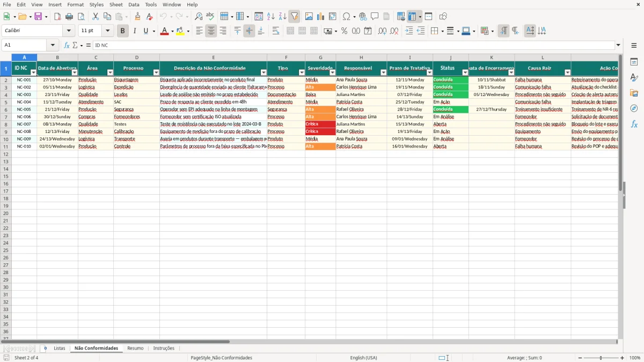
Task: Switch to the Listas sheet tab
Action: (60, 348)
